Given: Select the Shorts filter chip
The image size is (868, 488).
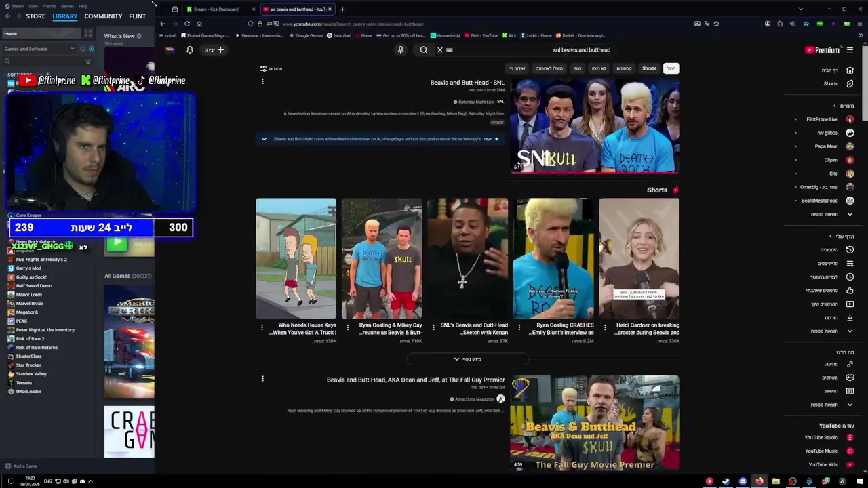Looking at the screenshot, I should coord(649,68).
